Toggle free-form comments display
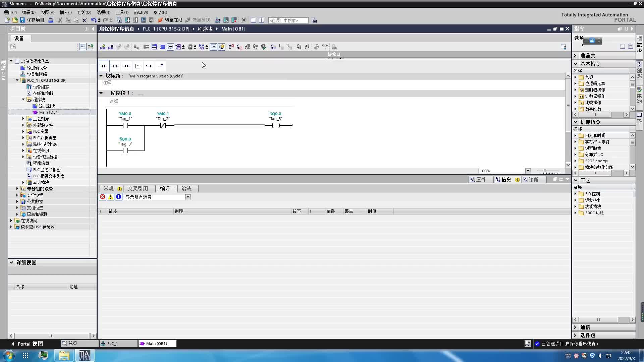The height and width of the screenshot is (362, 644). click(170, 47)
